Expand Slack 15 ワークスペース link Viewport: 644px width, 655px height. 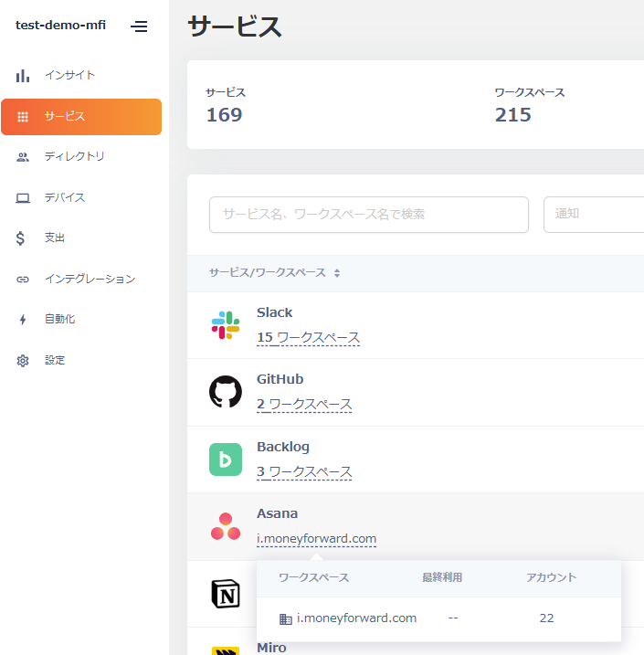point(308,337)
